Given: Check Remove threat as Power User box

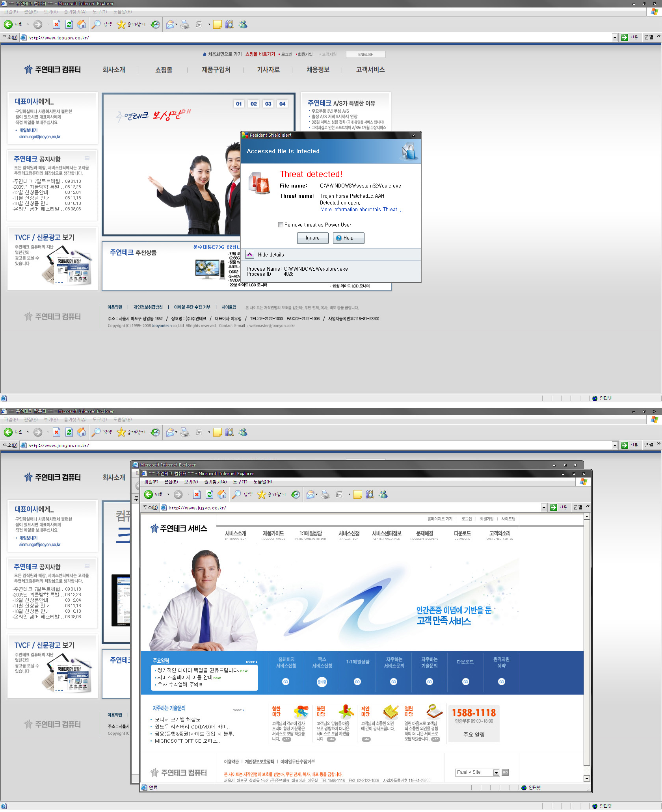Looking at the screenshot, I should tap(281, 225).
